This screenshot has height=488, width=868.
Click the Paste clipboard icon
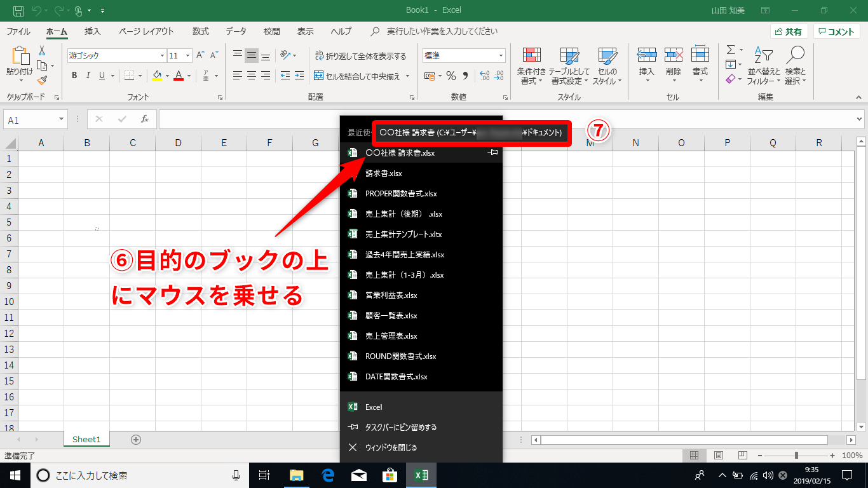[20, 56]
